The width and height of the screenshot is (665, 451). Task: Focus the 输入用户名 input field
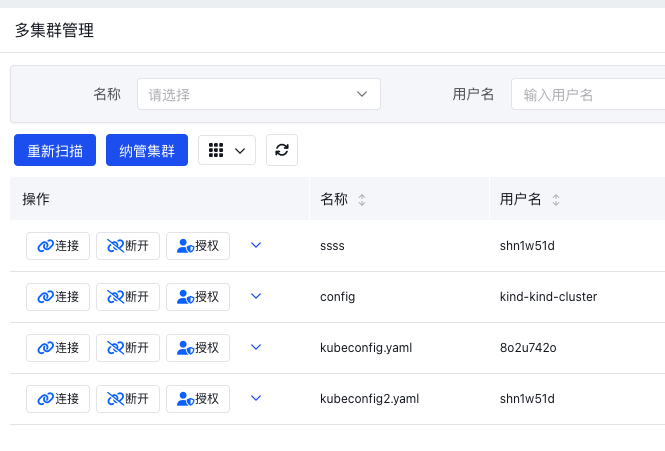pos(588,94)
